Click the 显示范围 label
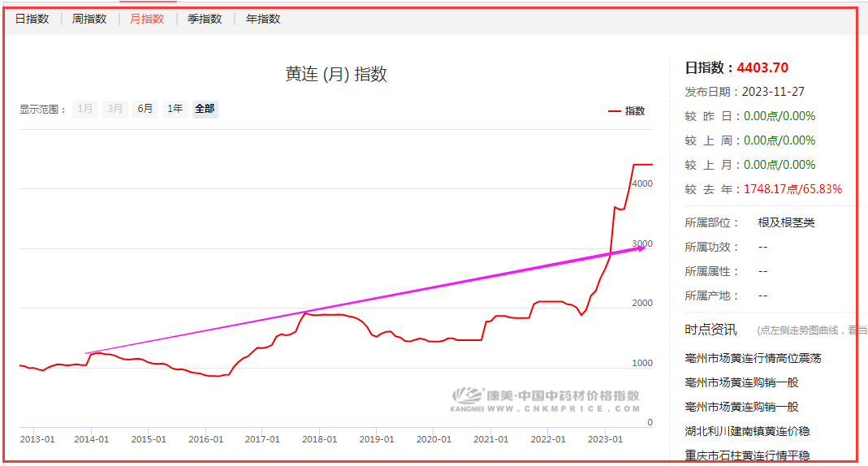Image resolution: width=868 pixels, height=466 pixels. 42,110
